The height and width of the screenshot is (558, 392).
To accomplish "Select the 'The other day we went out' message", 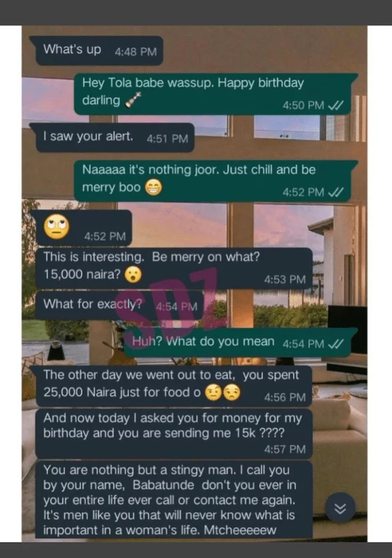I will [174, 386].
